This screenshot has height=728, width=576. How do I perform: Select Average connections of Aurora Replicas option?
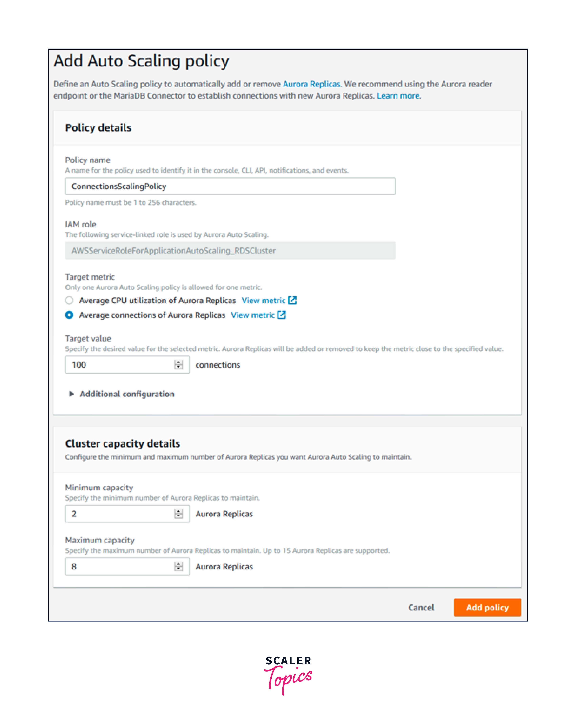tap(69, 315)
